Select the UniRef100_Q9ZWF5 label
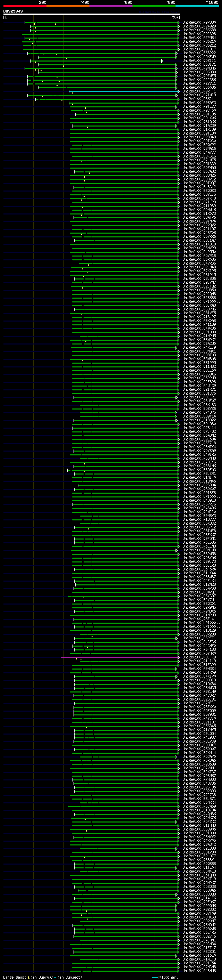The height and width of the screenshot is (980, 222). pyautogui.click(x=199, y=76)
